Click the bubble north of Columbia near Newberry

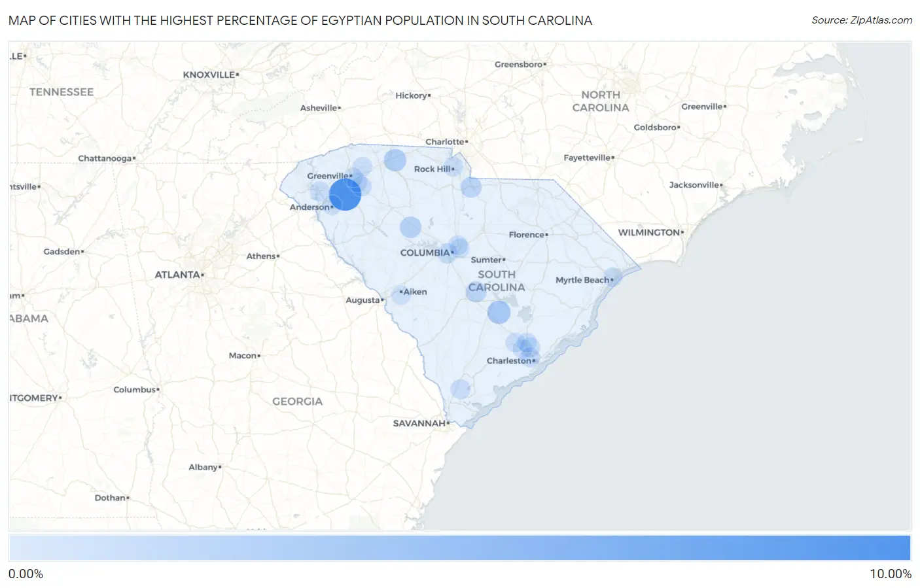point(410,227)
